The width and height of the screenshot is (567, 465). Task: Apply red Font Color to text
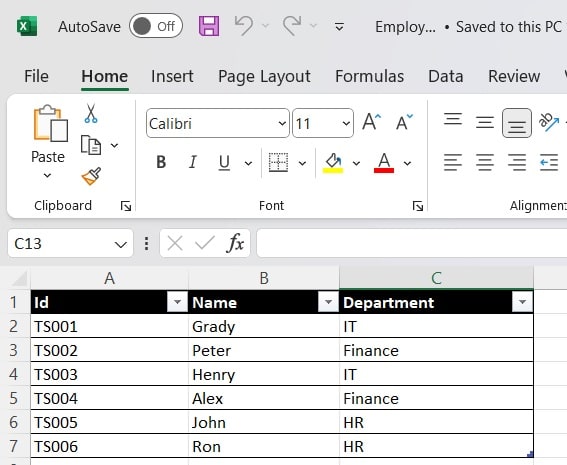click(x=384, y=163)
